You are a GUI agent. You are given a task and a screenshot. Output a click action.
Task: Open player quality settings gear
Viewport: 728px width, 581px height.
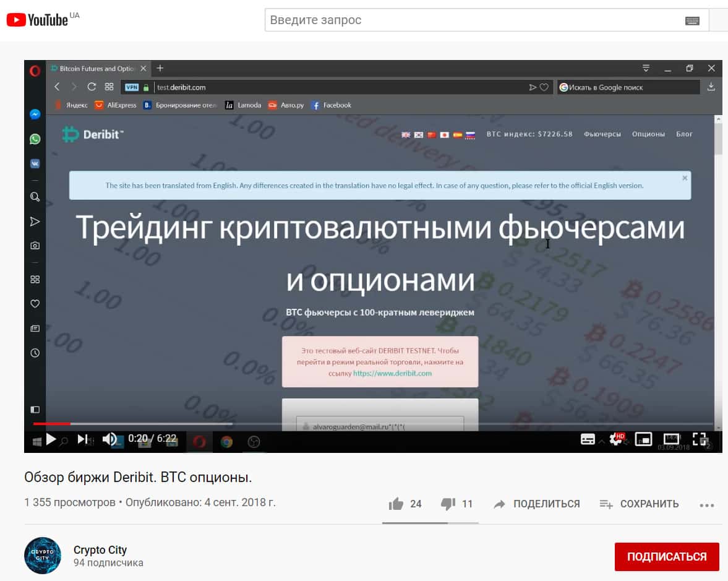616,439
